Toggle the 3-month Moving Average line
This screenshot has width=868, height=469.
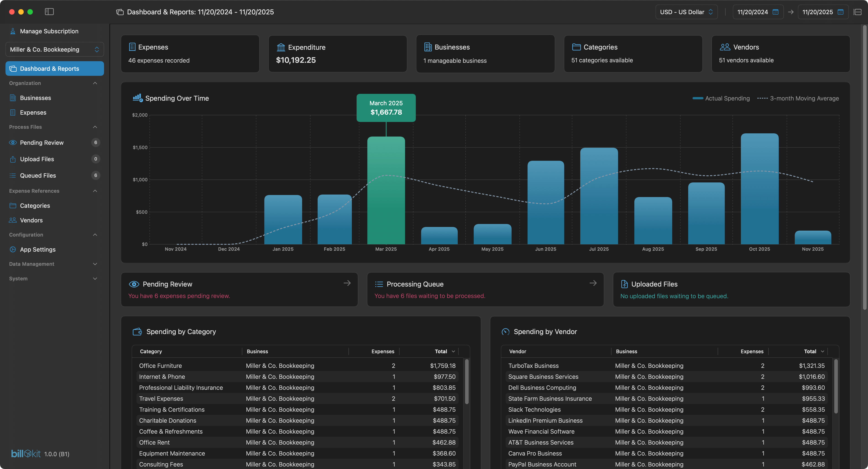(798, 98)
